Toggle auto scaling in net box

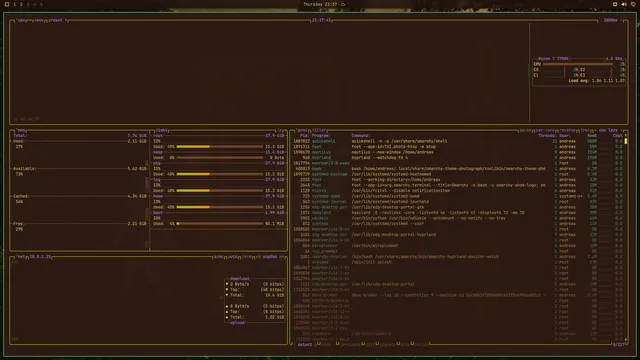click(x=233, y=257)
